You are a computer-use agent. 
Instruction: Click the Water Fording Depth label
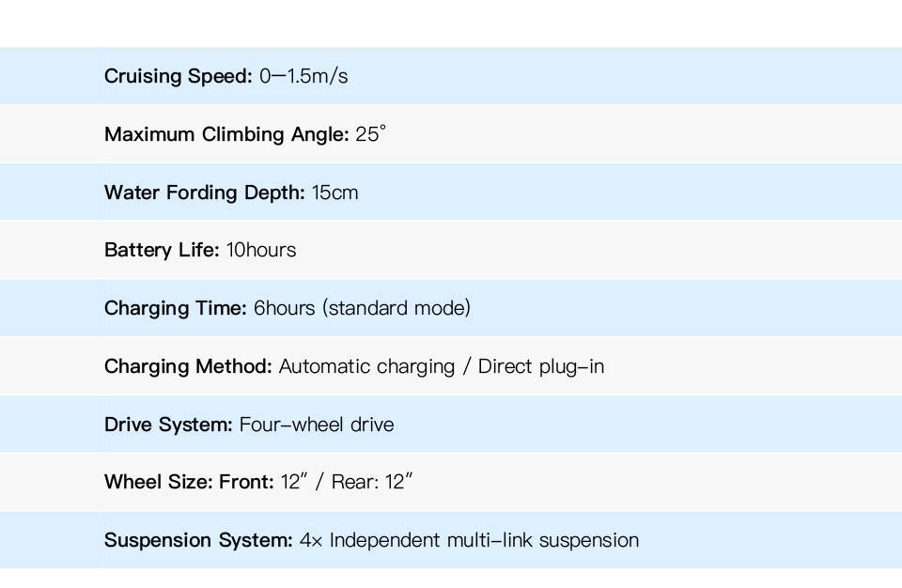(204, 193)
